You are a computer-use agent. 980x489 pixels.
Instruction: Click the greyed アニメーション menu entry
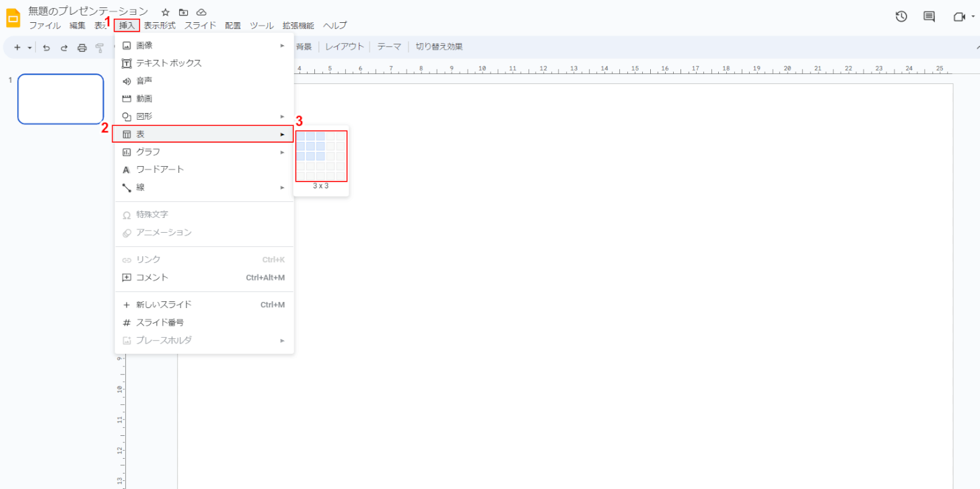click(204, 232)
